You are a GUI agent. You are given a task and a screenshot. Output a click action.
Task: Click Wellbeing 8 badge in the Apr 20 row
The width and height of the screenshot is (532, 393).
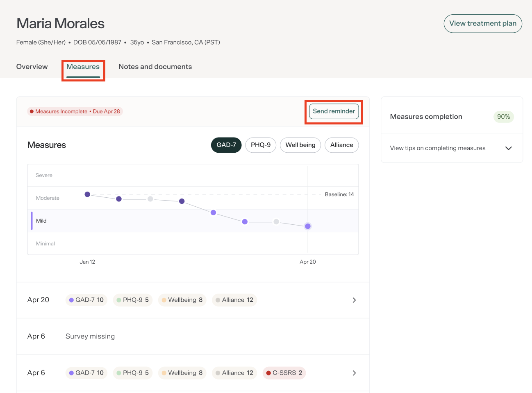point(182,300)
